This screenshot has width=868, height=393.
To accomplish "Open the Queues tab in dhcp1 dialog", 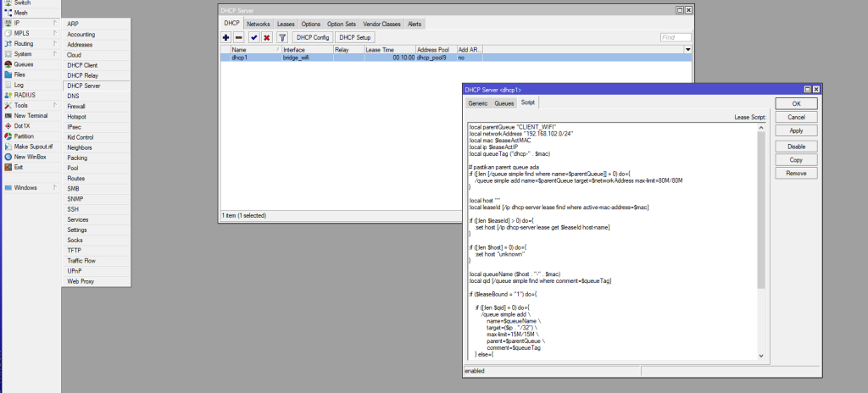I will point(504,103).
